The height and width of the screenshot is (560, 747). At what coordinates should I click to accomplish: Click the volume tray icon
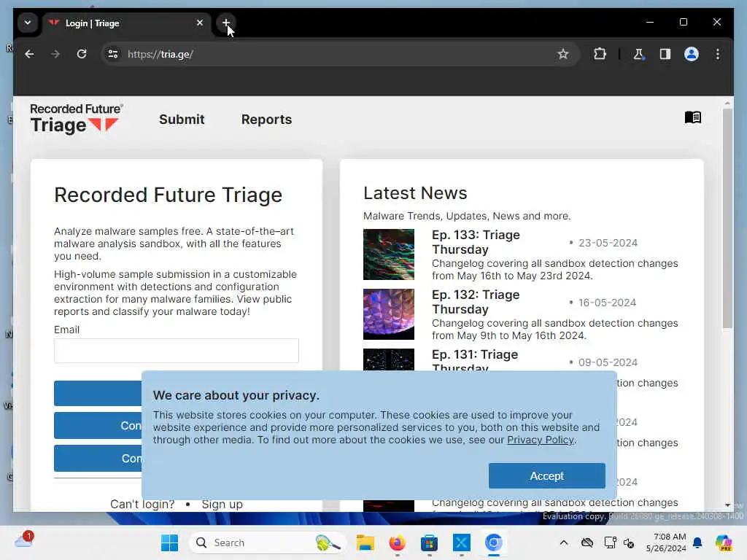point(629,542)
